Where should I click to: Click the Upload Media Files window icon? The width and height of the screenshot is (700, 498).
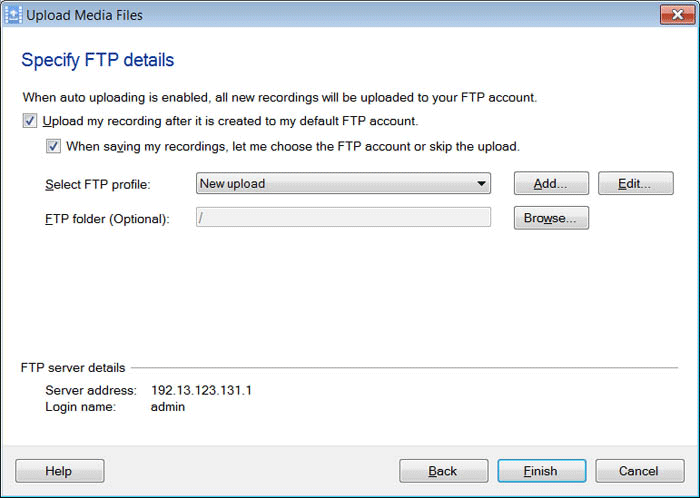point(13,14)
